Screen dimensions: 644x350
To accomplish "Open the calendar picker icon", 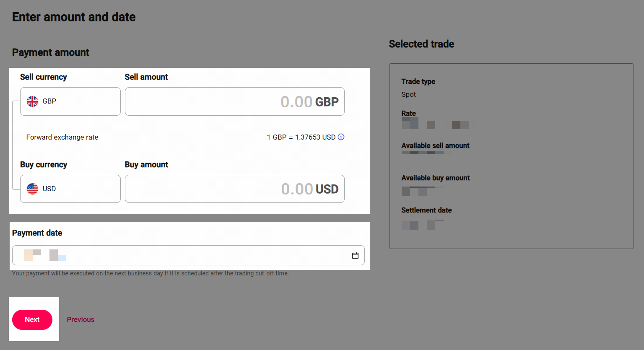I will tap(355, 255).
